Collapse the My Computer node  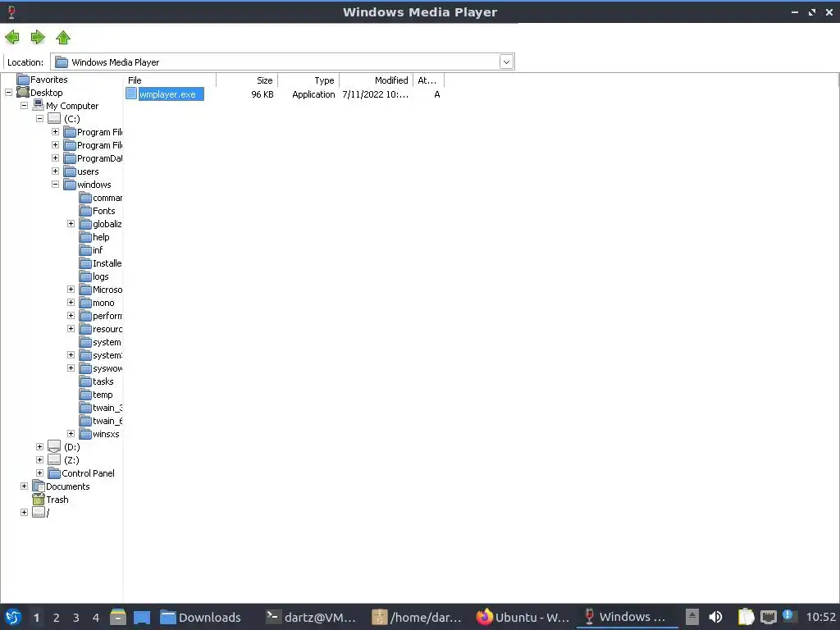[x=24, y=106]
